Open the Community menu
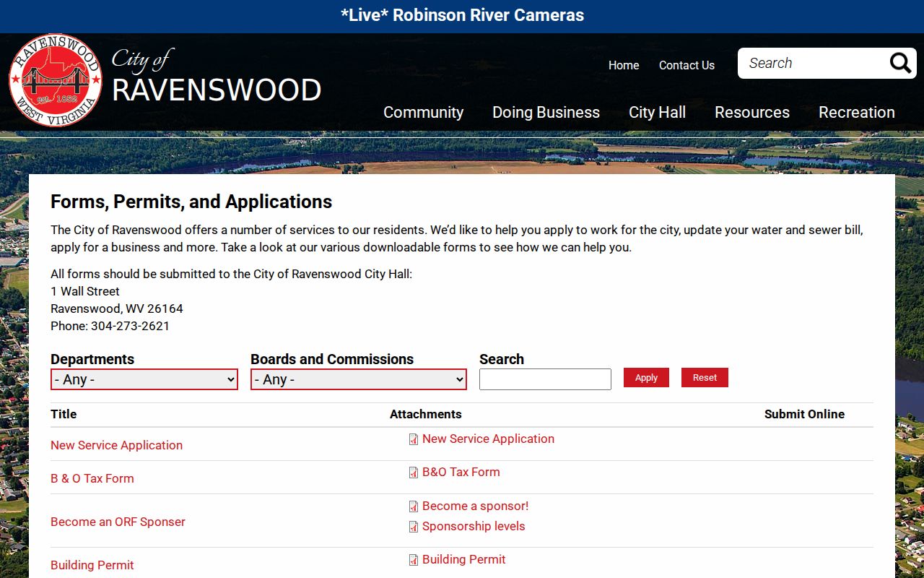924x578 pixels. [x=424, y=112]
